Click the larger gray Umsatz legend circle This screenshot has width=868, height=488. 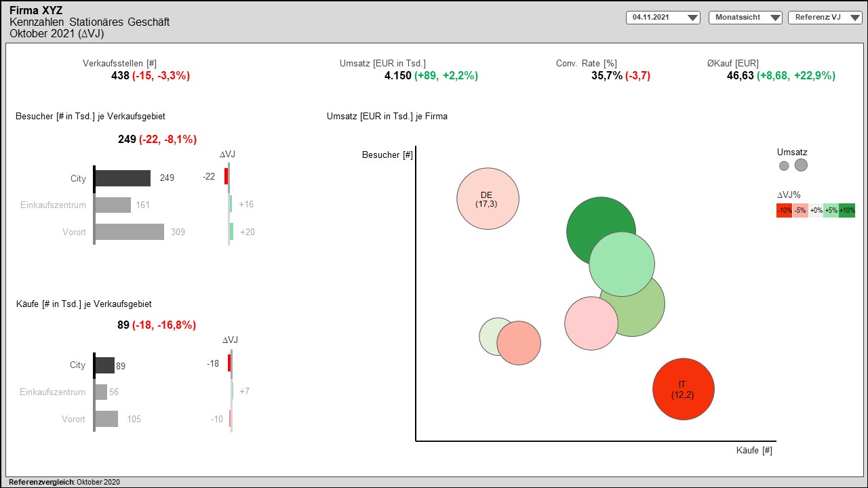(801, 165)
